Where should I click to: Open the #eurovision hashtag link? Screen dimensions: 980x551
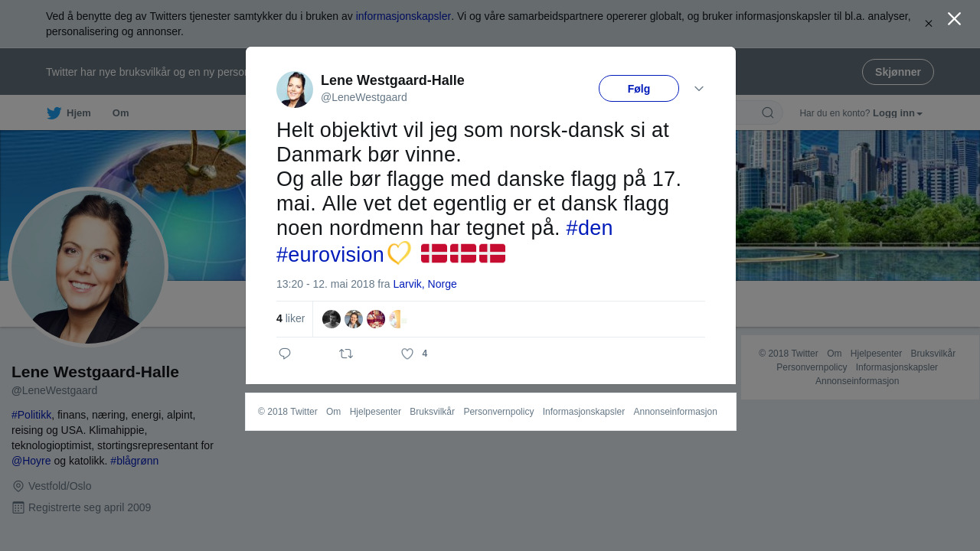[x=330, y=255]
